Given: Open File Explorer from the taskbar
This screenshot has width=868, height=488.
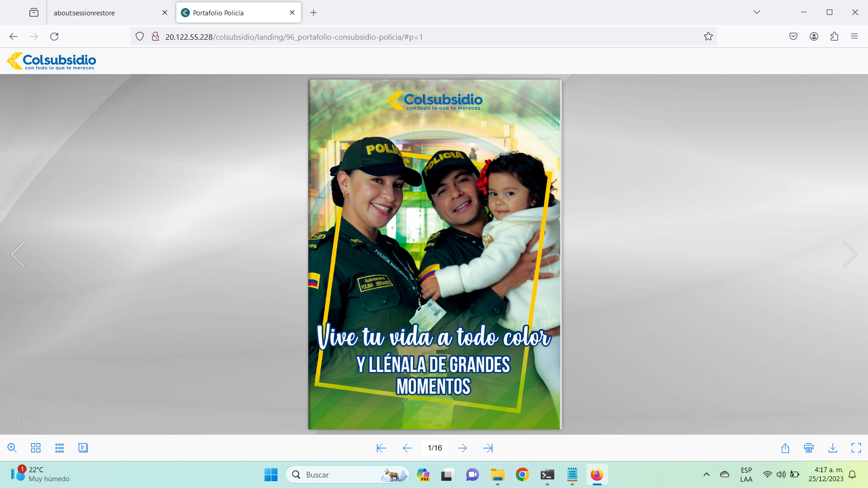Looking at the screenshot, I should point(497,475).
